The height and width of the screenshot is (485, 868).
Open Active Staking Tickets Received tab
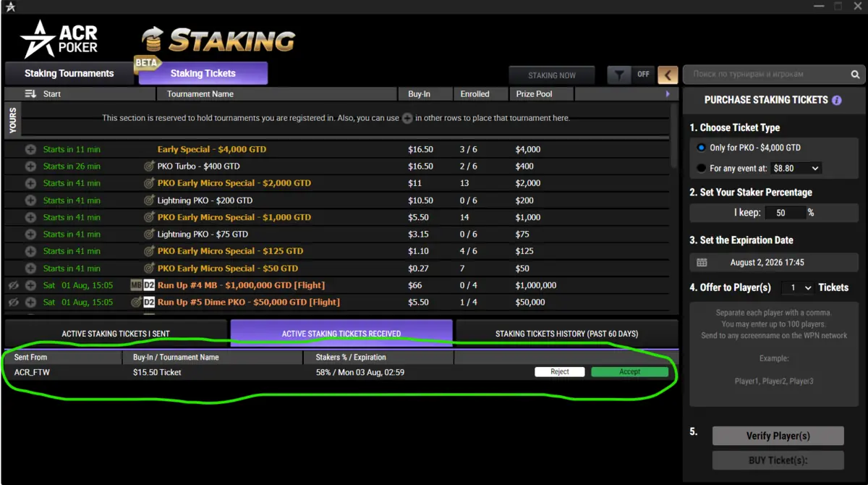[341, 334]
